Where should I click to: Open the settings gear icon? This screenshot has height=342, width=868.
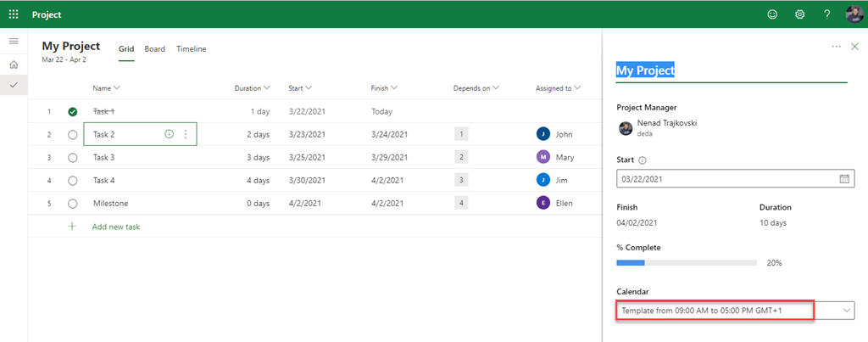click(799, 14)
